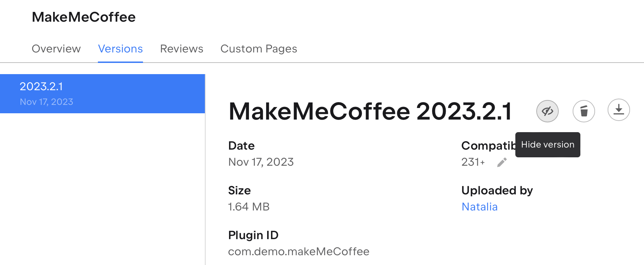644x265 pixels.
Task: Click the plugin ID com.demo.makeMeCoffee
Action: point(299,251)
